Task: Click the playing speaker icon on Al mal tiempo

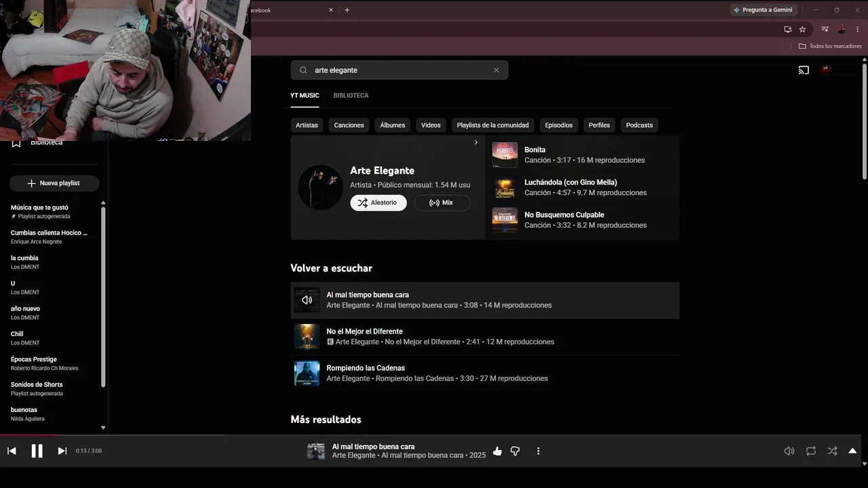Action: click(307, 300)
